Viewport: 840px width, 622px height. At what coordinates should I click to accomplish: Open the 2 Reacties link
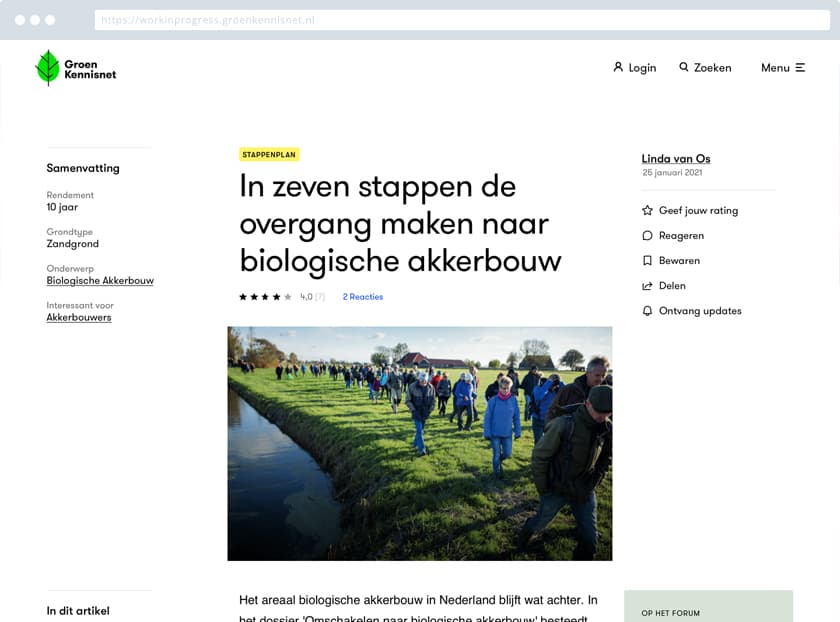[x=363, y=297]
